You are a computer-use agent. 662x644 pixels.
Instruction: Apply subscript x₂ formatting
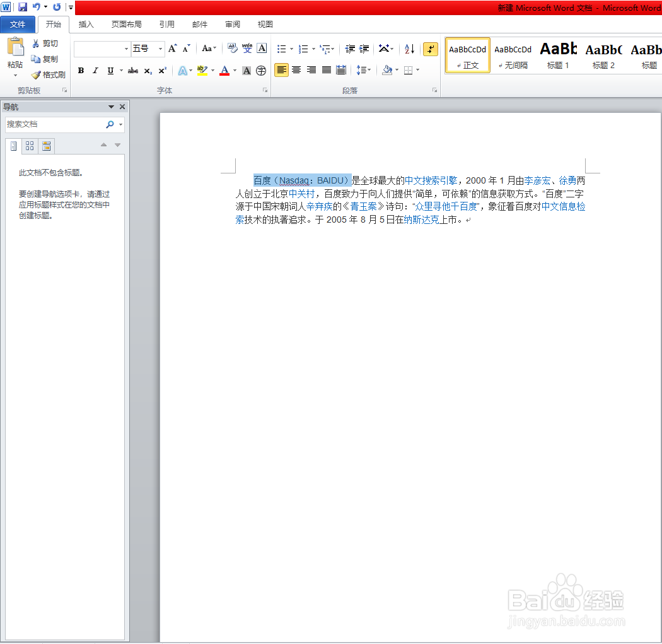148,71
